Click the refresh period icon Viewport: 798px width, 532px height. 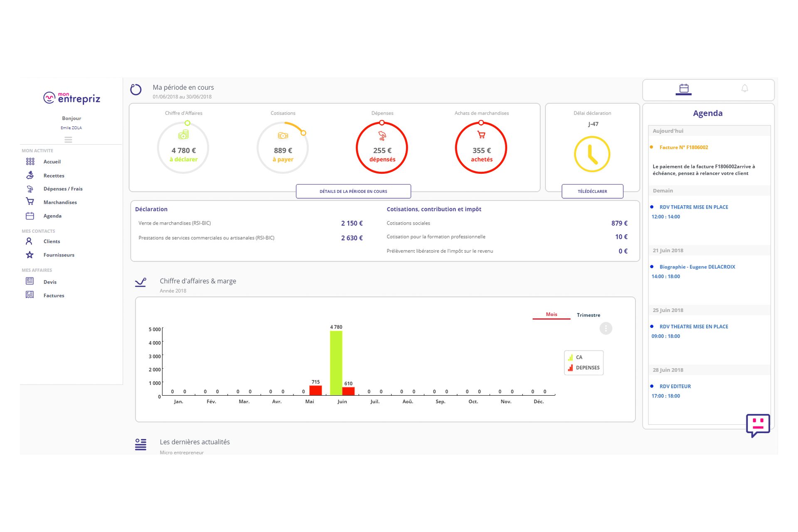(x=136, y=89)
